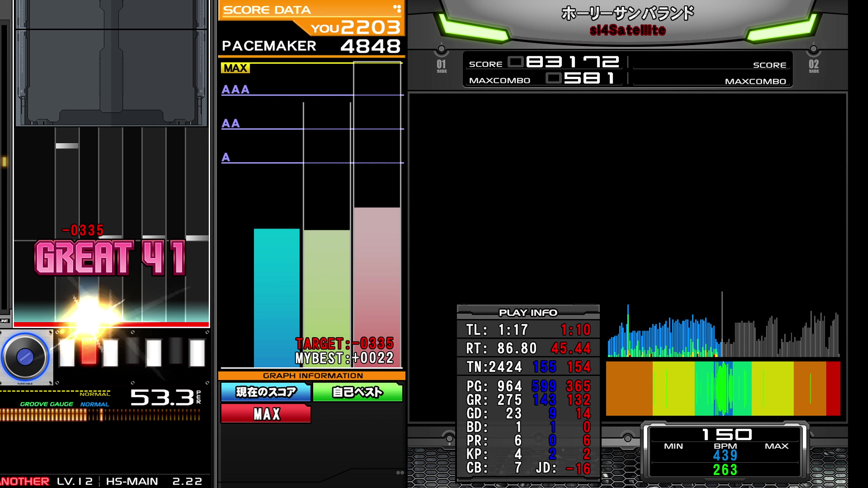This screenshot has width=868, height=488.
Task: Click the cyan current score bar
Action: [277, 298]
